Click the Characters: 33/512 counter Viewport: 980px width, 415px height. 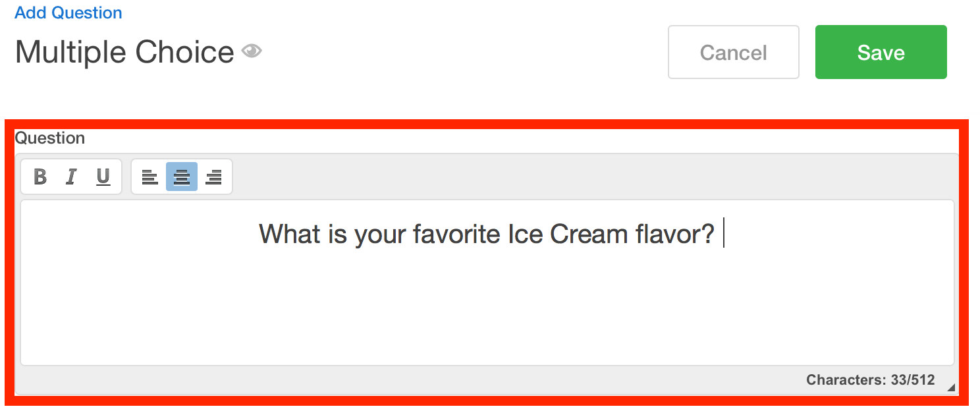click(871, 380)
